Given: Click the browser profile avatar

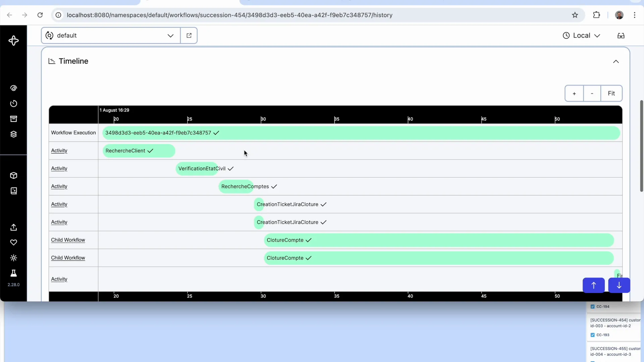Looking at the screenshot, I should [619, 15].
